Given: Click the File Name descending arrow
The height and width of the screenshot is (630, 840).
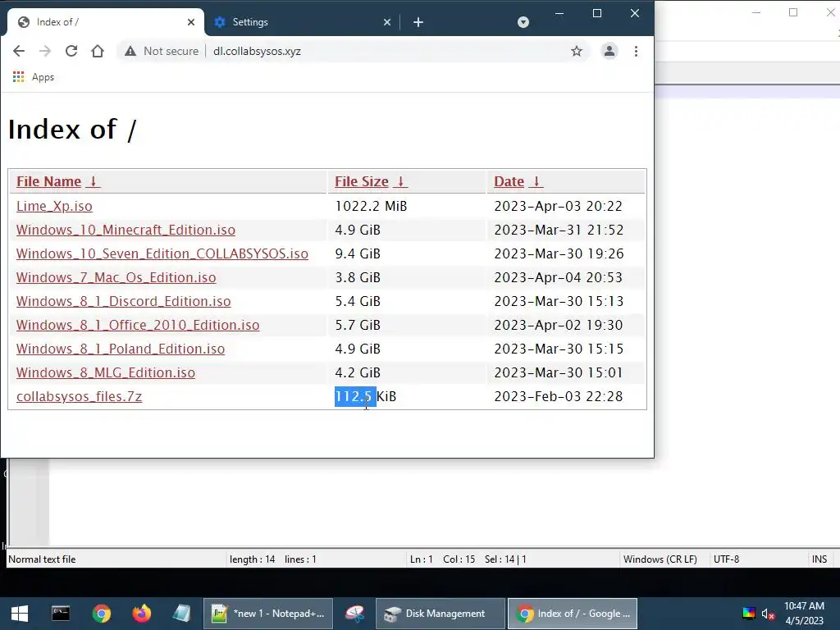Looking at the screenshot, I should click(93, 181).
